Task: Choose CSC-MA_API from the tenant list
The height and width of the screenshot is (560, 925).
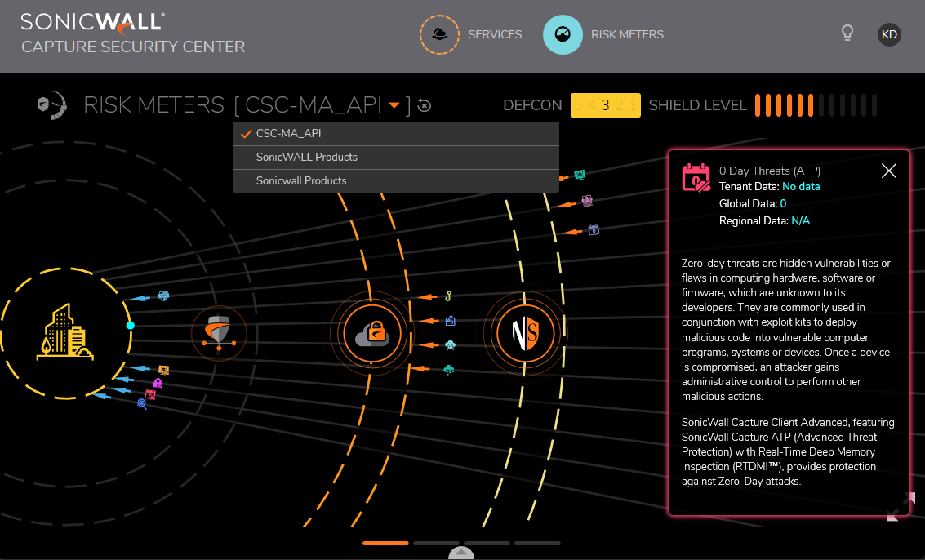Action: tap(396, 133)
